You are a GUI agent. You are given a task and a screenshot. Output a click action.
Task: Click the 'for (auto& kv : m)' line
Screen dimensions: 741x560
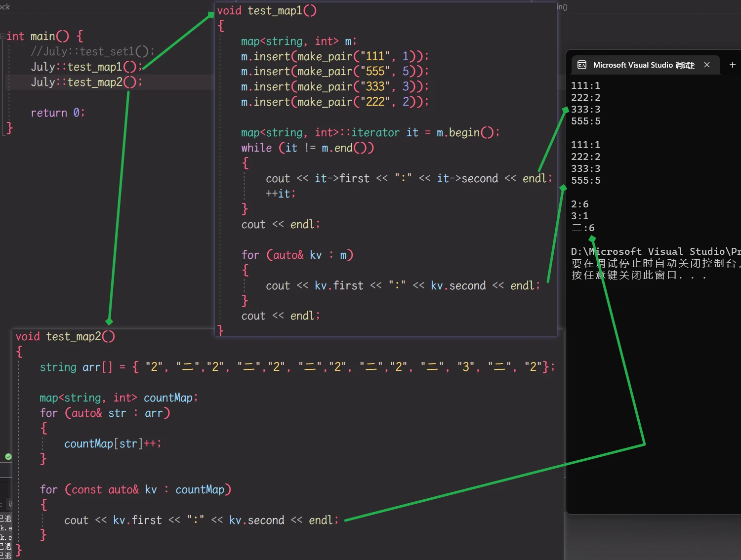(297, 255)
